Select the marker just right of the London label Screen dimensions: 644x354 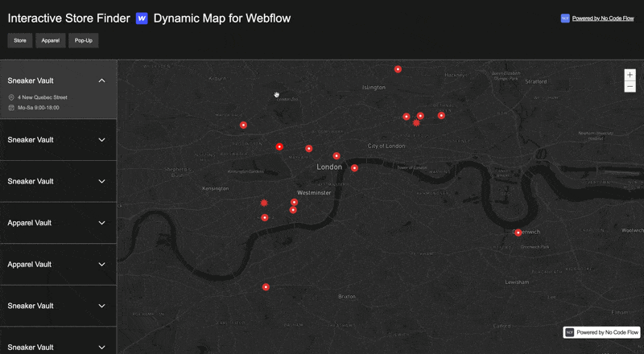pos(354,168)
